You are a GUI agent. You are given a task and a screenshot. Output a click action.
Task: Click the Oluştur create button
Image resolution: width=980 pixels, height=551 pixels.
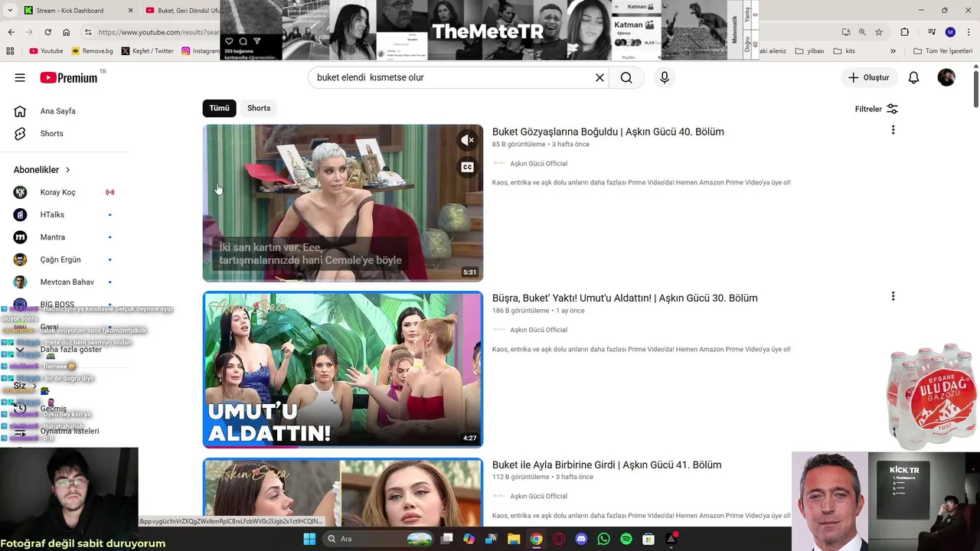coord(869,77)
